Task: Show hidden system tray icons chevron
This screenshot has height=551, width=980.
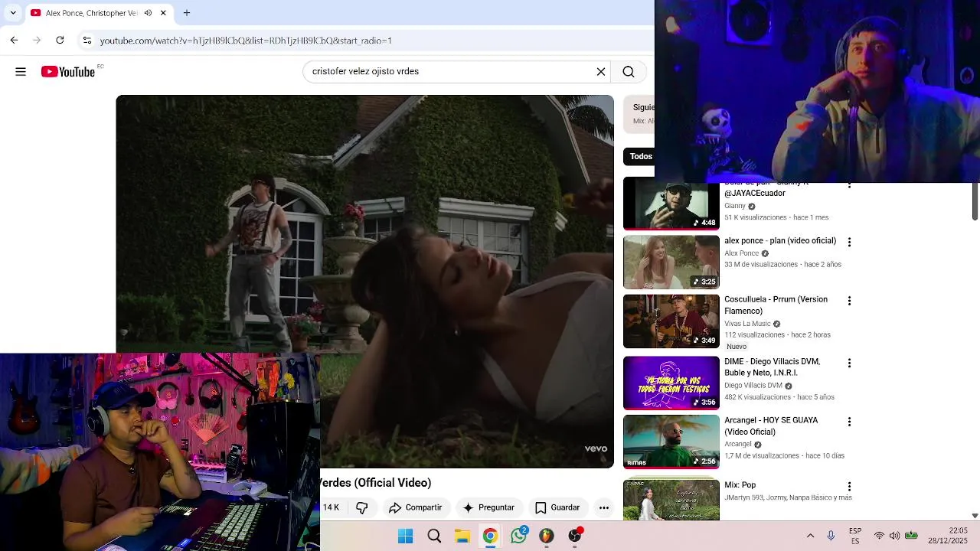Action: tap(810, 536)
